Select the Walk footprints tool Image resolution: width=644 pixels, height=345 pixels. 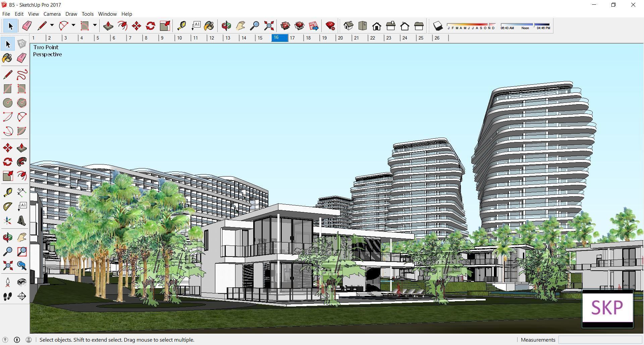8,296
